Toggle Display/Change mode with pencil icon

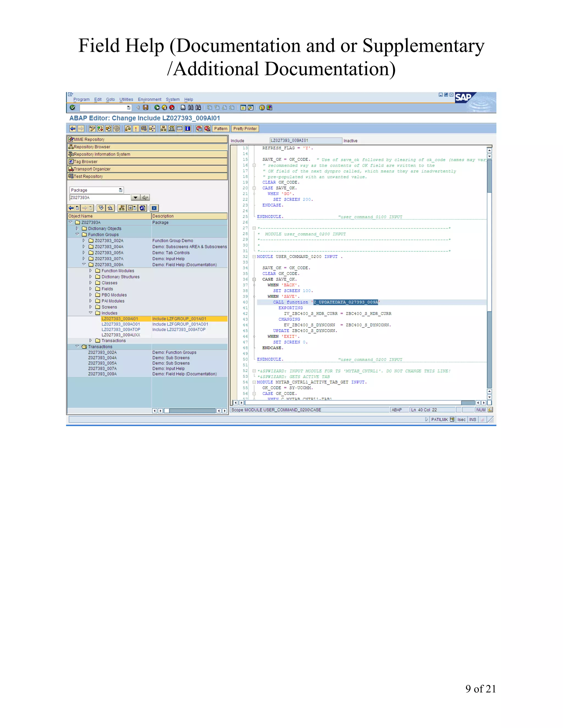pyautogui.click(x=92, y=129)
